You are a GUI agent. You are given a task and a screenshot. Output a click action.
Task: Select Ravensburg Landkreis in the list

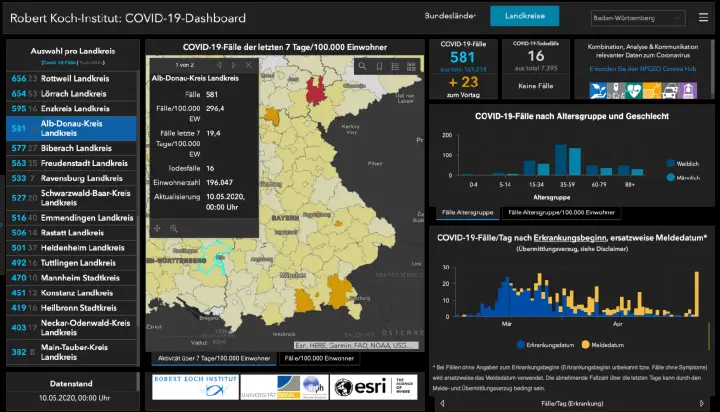[73, 179]
